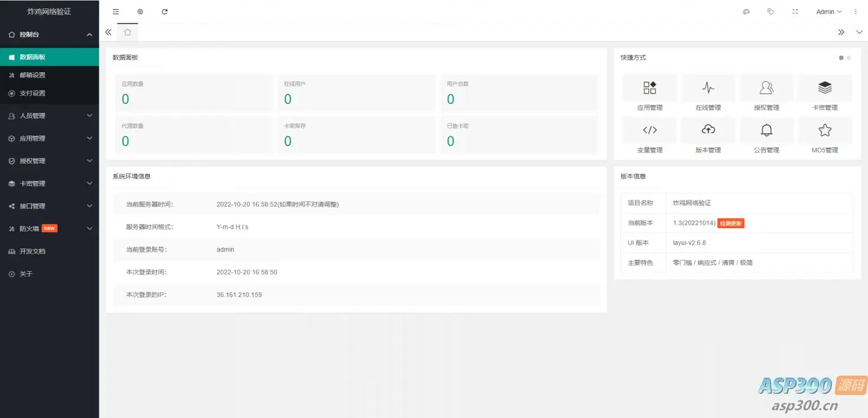Click the layui-v2.6.8 version text
This screenshot has height=418, width=868.
click(689, 243)
